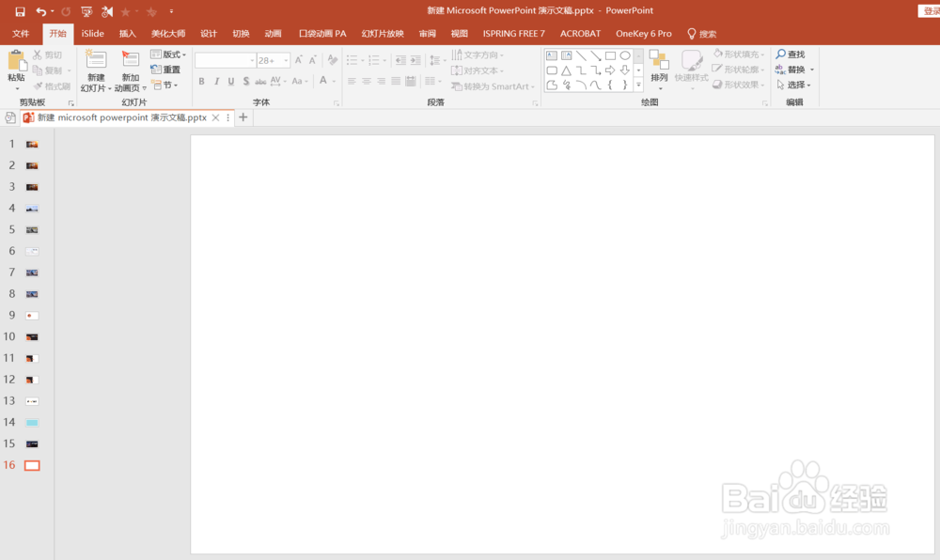Click the Save icon in quick access toolbar
The image size is (940, 560).
(x=20, y=11)
